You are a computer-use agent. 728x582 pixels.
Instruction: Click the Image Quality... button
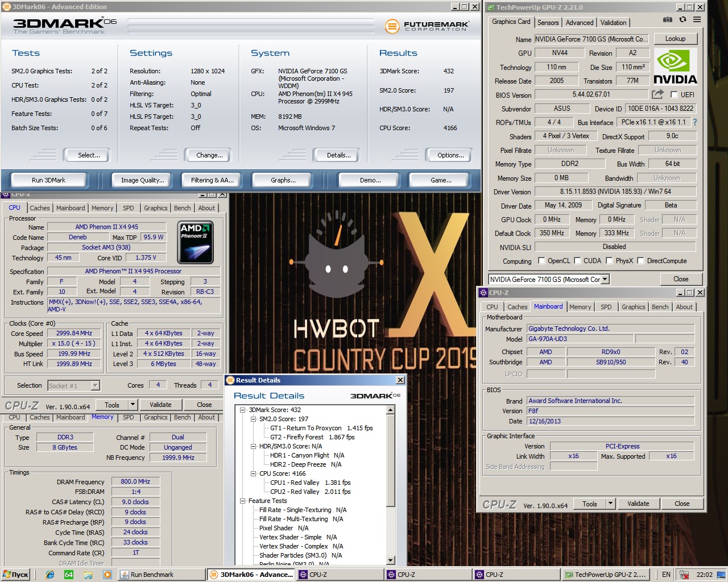(x=142, y=180)
